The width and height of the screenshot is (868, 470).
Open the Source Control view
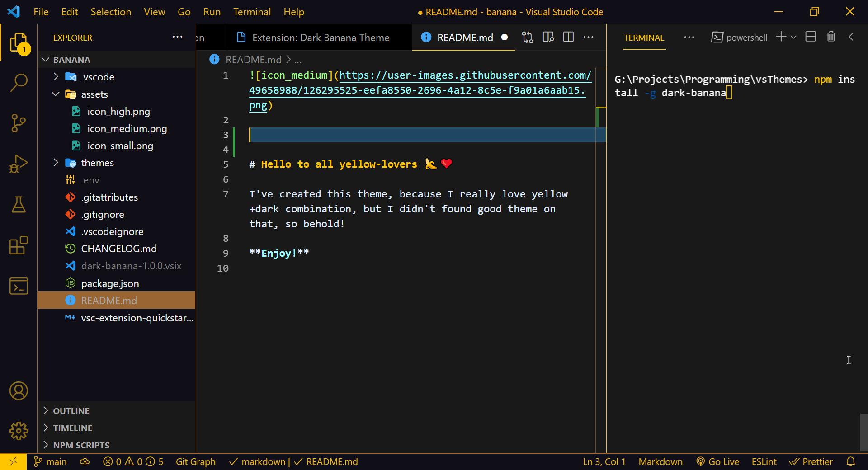coord(18,123)
